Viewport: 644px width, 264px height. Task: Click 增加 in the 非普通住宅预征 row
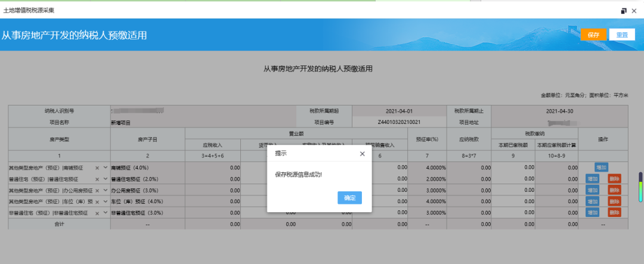592,213
